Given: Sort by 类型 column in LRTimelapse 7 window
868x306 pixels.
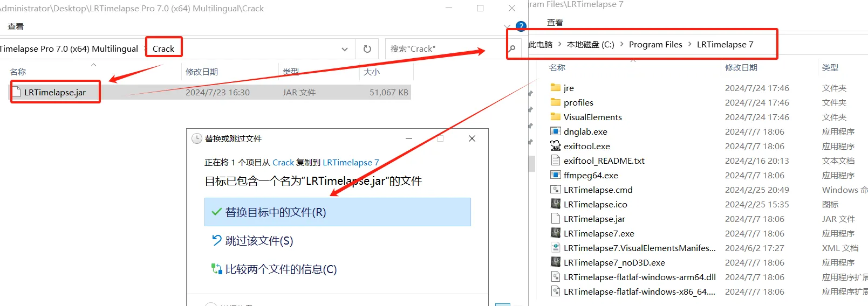Looking at the screenshot, I should pyautogui.click(x=830, y=67).
